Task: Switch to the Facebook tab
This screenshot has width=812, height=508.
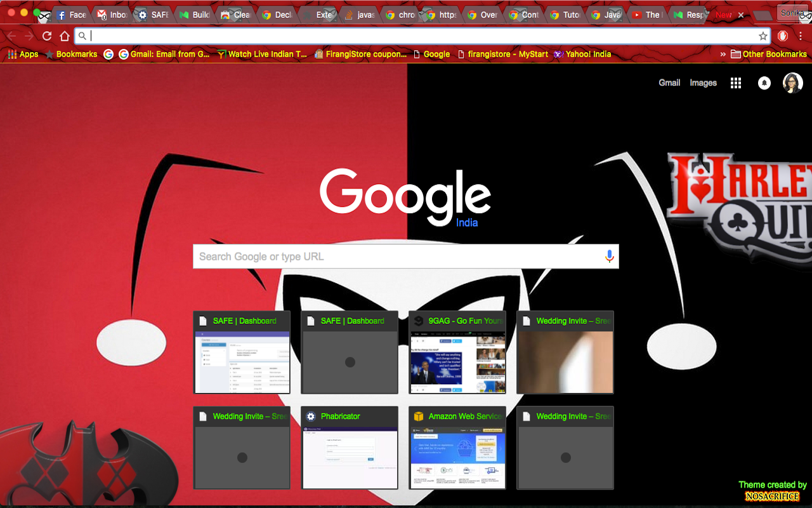Action: [72, 15]
